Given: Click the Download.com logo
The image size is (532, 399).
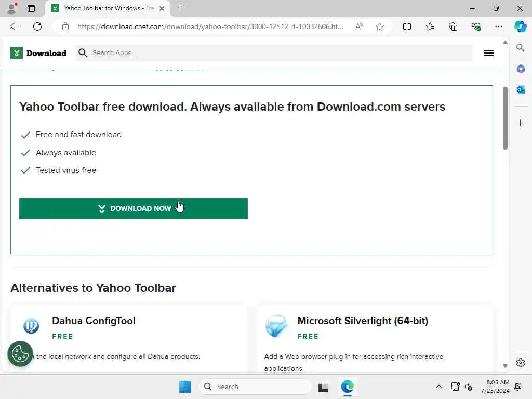Looking at the screenshot, I should point(38,53).
